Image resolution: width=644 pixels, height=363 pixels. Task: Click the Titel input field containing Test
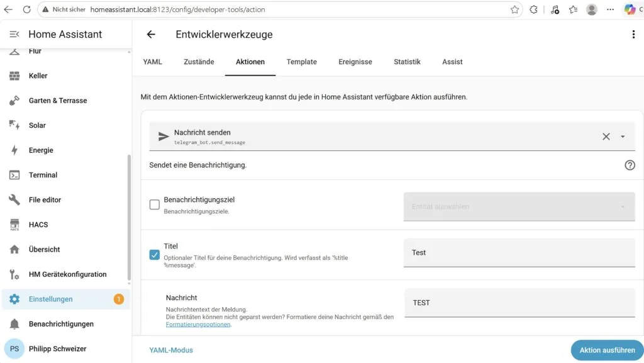(519, 252)
